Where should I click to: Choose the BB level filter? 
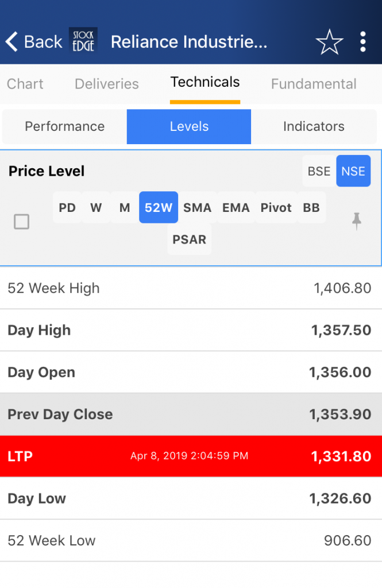(x=311, y=207)
